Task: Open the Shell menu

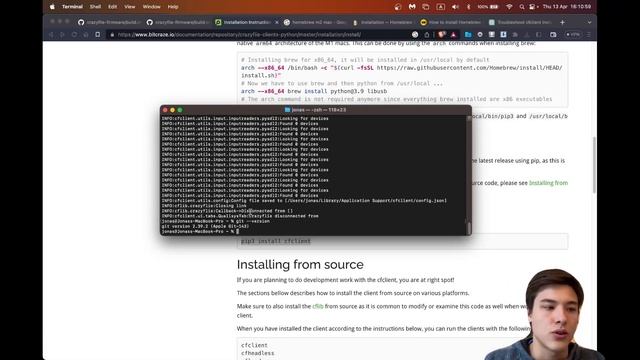Action: point(96,7)
